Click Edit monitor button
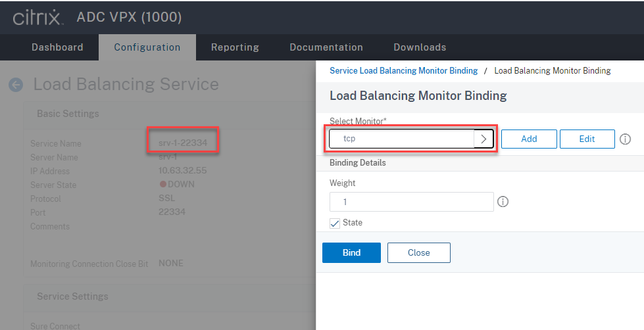The image size is (644, 330). [x=587, y=139]
